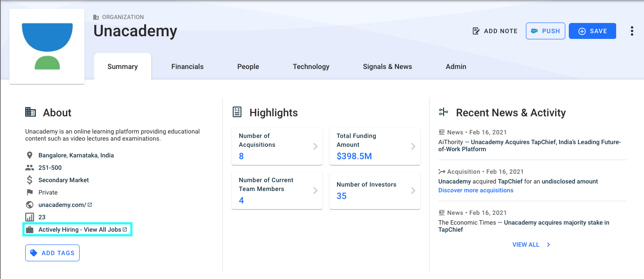
Task: Click news icon on AiThority entry
Action: click(x=441, y=132)
